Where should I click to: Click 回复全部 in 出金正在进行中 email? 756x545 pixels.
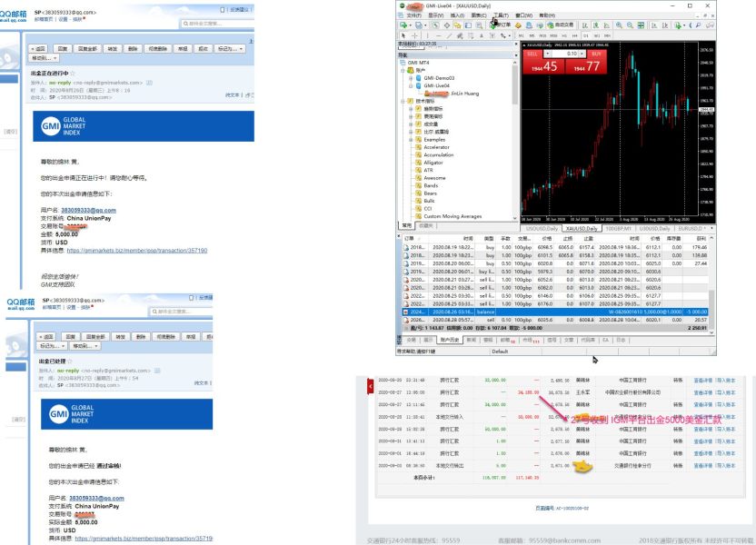[88, 49]
